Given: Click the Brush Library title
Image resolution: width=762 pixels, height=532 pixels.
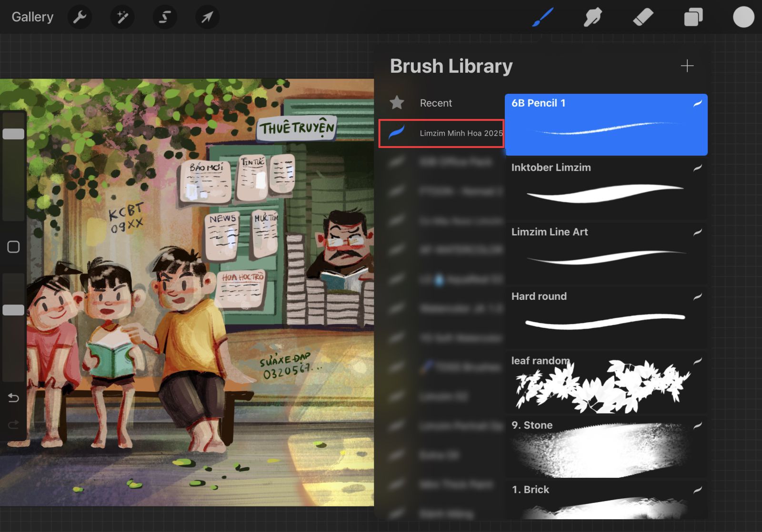Looking at the screenshot, I should click(x=451, y=66).
